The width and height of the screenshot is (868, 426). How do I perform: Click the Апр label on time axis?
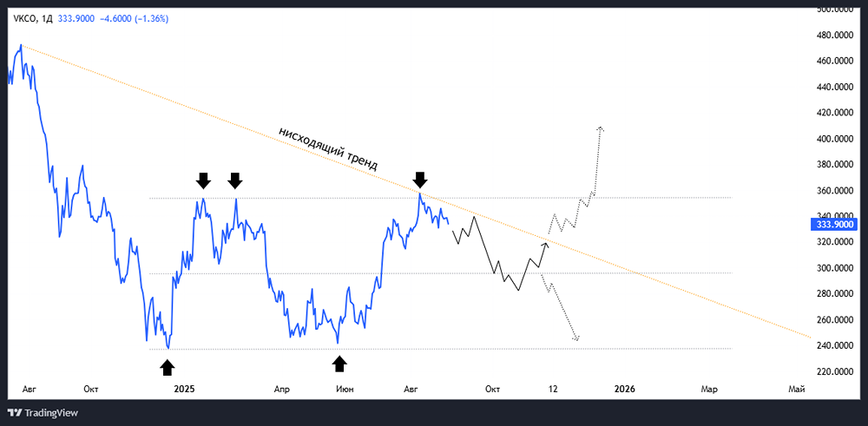[282, 390]
